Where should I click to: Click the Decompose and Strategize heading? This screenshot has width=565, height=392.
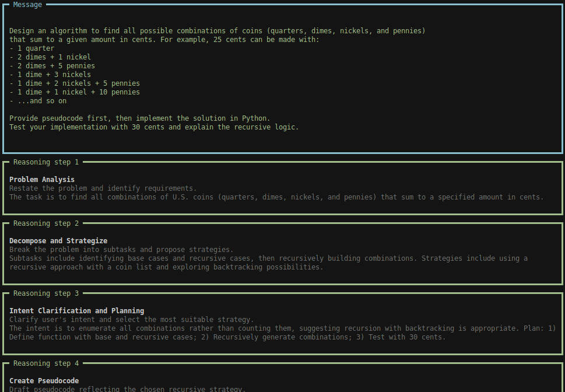pyautogui.click(x=58, y=240)
